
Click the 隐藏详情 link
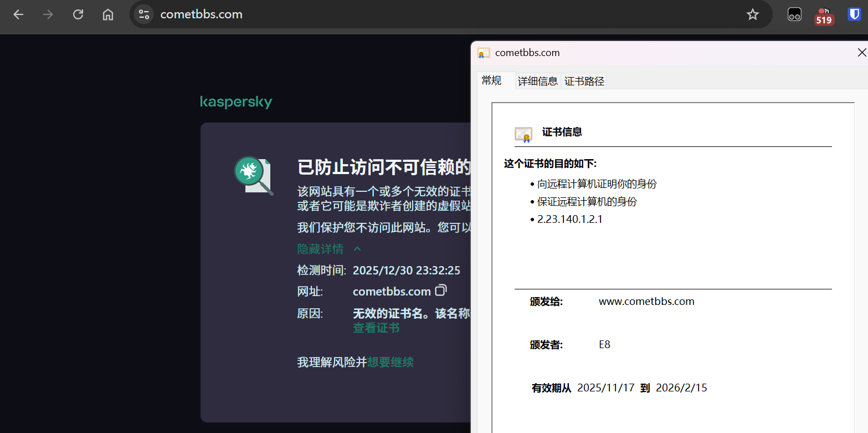pos(320,249)
